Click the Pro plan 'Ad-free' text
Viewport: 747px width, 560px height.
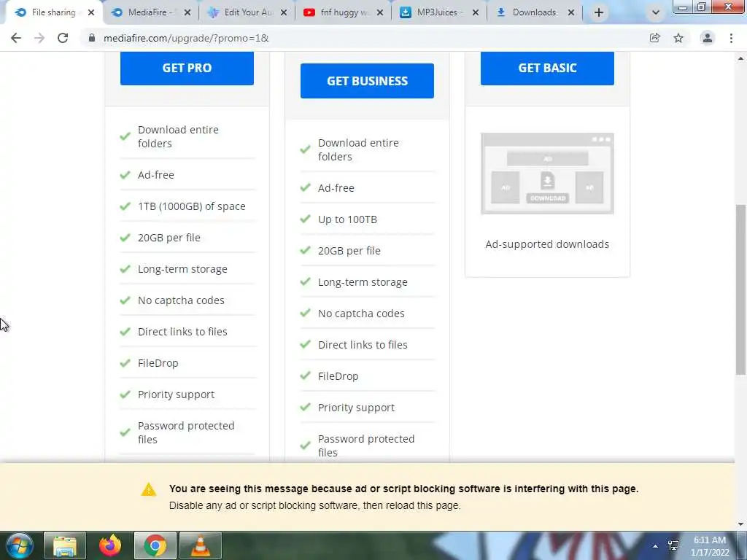click(x=156, y=175)
